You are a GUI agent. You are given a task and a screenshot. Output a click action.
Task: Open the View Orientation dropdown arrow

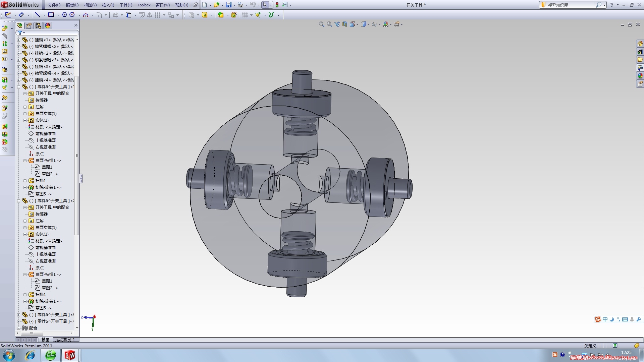[x=358, y=24]
